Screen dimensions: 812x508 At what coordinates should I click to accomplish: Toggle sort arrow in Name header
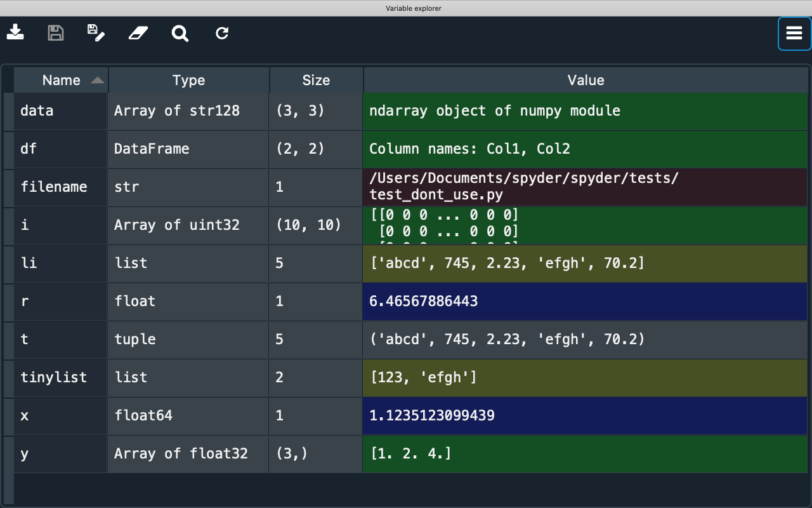[x=97, y=80]
